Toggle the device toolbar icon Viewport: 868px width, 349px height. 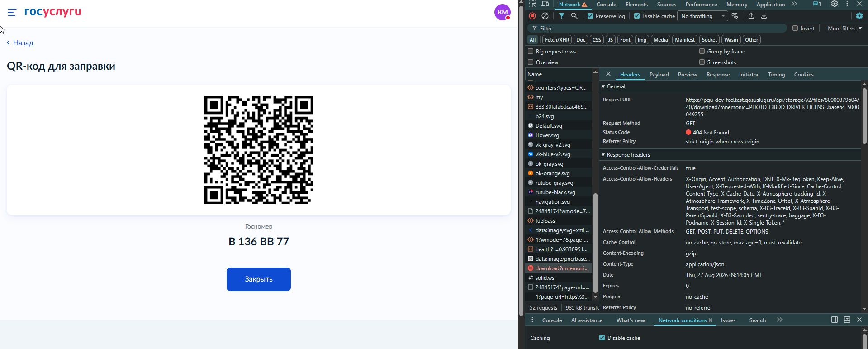pyautogui.click(x=545, y=4)
